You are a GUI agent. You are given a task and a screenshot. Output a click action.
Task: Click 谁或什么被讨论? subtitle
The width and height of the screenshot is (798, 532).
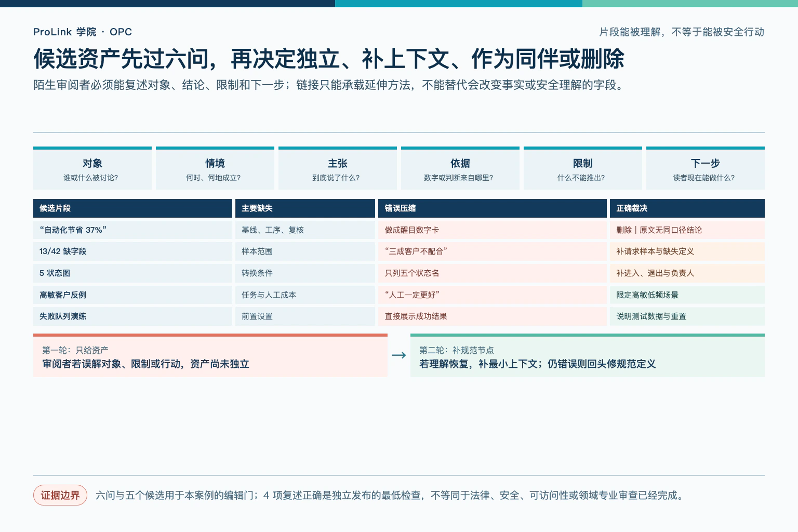tap(91, 178)
